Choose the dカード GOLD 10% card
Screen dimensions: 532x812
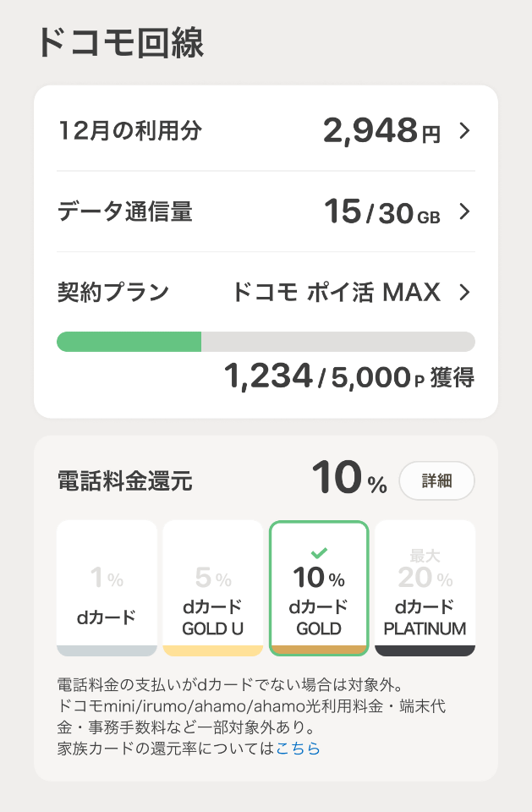(x=319, y=588)
